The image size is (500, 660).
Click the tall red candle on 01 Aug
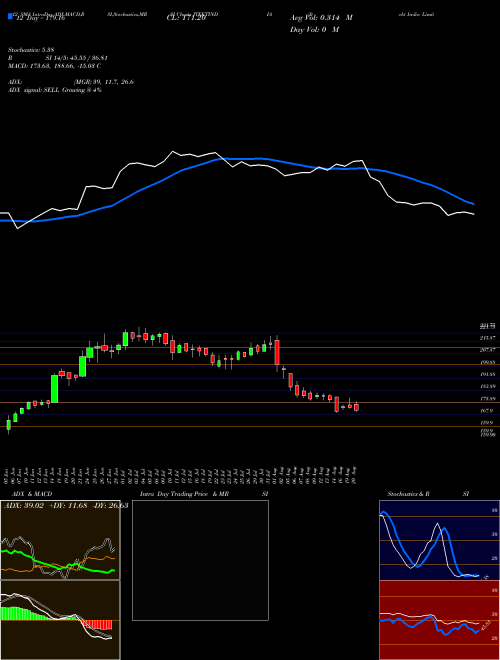(x=277, y=353)
